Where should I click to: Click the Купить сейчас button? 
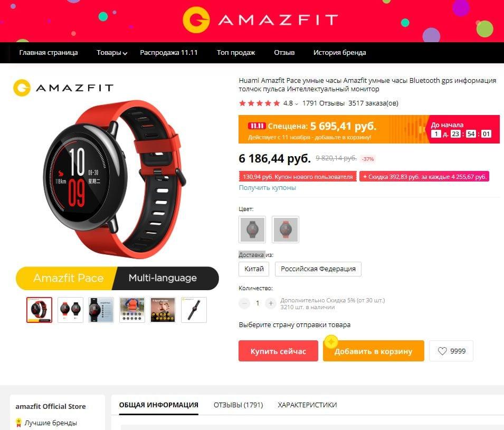[278, 351]
